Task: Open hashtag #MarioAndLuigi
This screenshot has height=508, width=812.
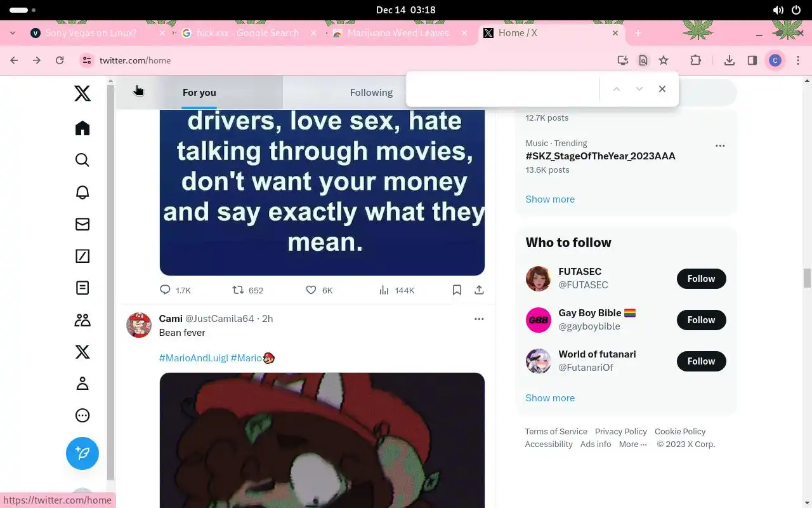Action: tap(193, 358)
